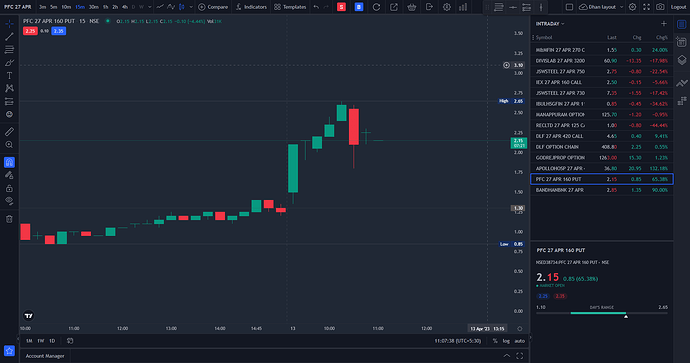This screenshot has height=363, width=690.
Task: Click the red 2.25 sell price button on chart
Action: click(30, 31)
